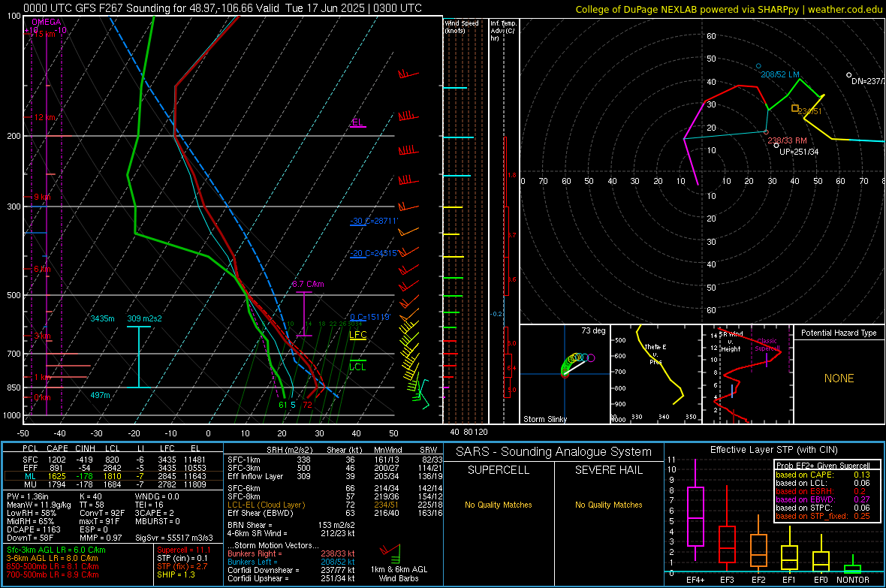Image resolution: width=886 pixels, height=588 pixels.
Task: Click the Inf. Temp. Adv. panel header
Action: click(x=503, y=31)
